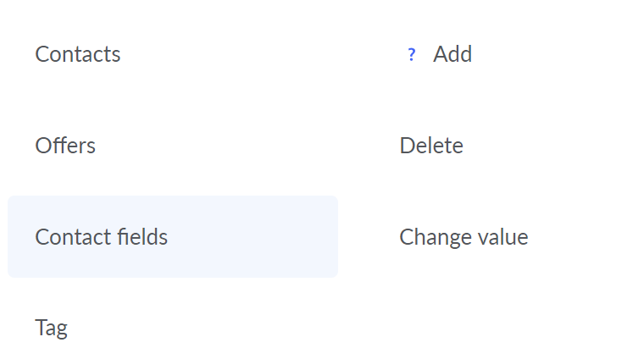644x359 pixels.
Task: Switch the category to Offers
Action: tap(65, 146)
